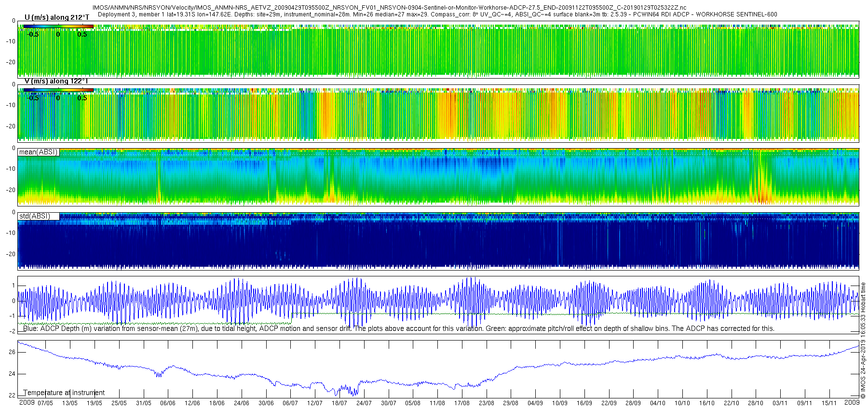Click the U velocity colorbar in the top panel
This screenshot has width=868, height=410.
tap(58, 26)
